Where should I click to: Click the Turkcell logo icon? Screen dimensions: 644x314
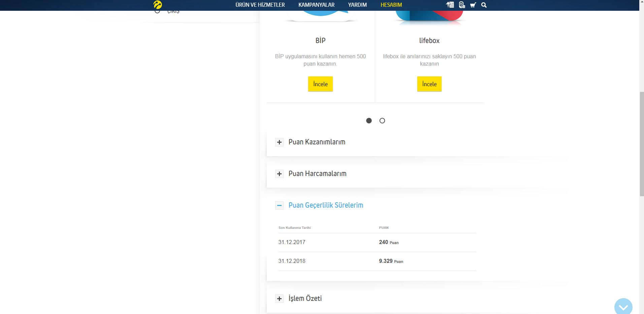click(x=158, y=5)
